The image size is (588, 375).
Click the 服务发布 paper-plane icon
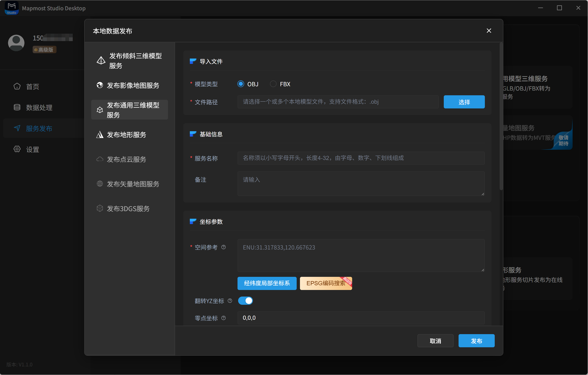[x=17, y=128]
